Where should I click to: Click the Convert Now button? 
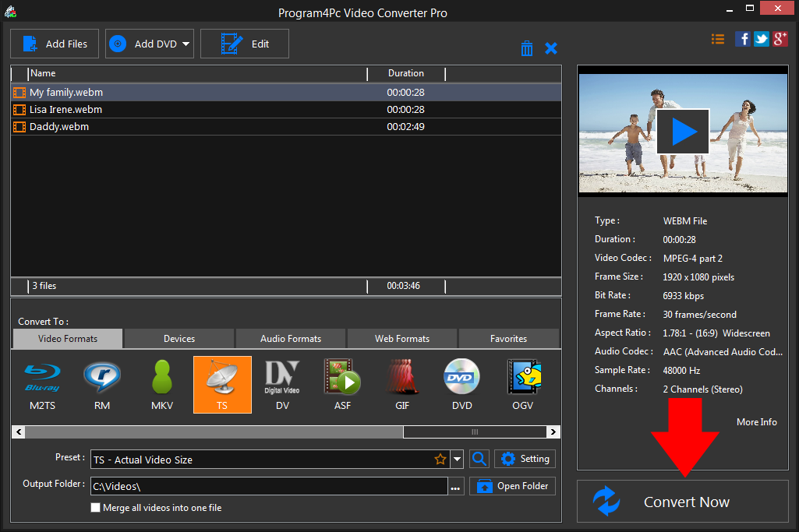tap(685, 502)
